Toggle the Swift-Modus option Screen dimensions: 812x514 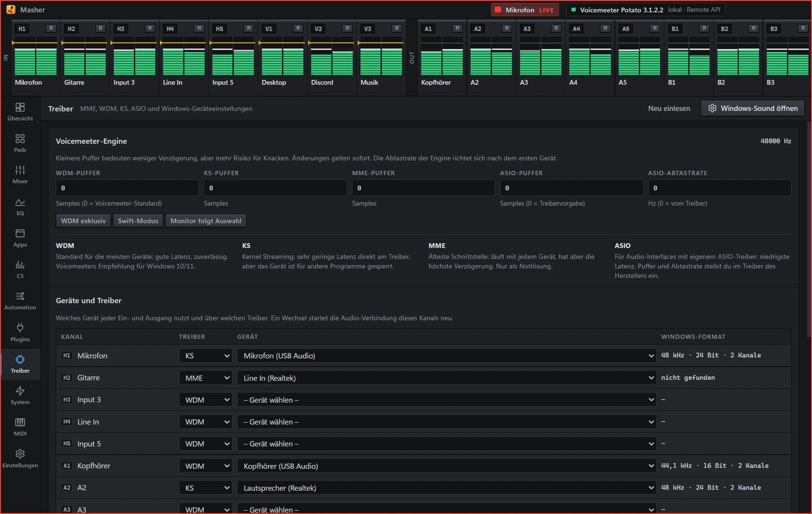[138, 221]
